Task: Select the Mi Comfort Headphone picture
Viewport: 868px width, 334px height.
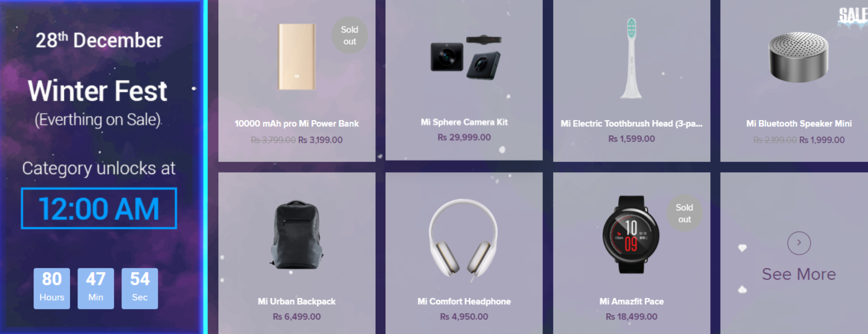Action: coord(464,238)
